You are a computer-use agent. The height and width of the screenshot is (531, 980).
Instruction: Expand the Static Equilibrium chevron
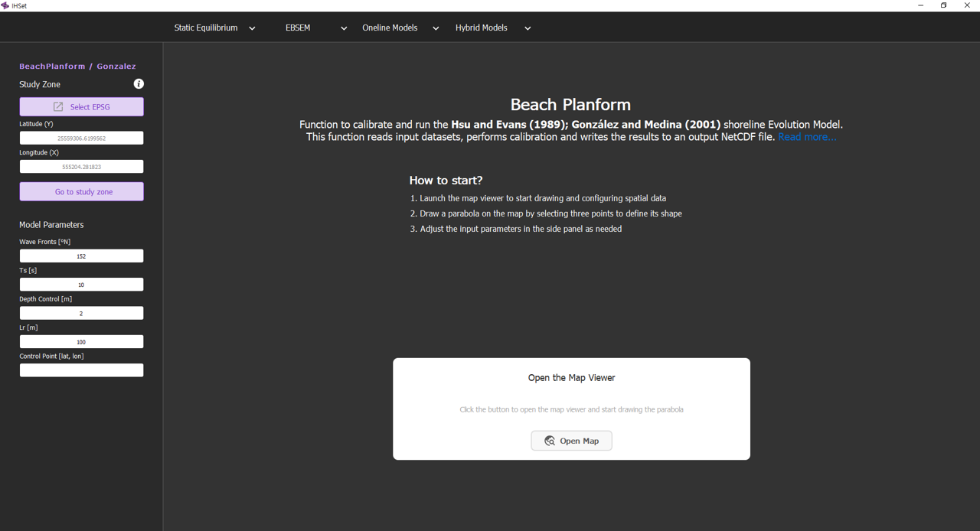click(x=252, y=28)
